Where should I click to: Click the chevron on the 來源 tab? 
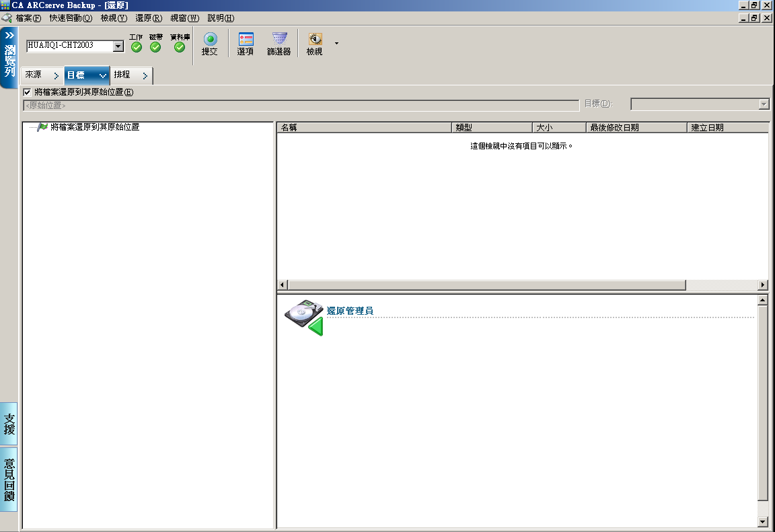[56, 75]
